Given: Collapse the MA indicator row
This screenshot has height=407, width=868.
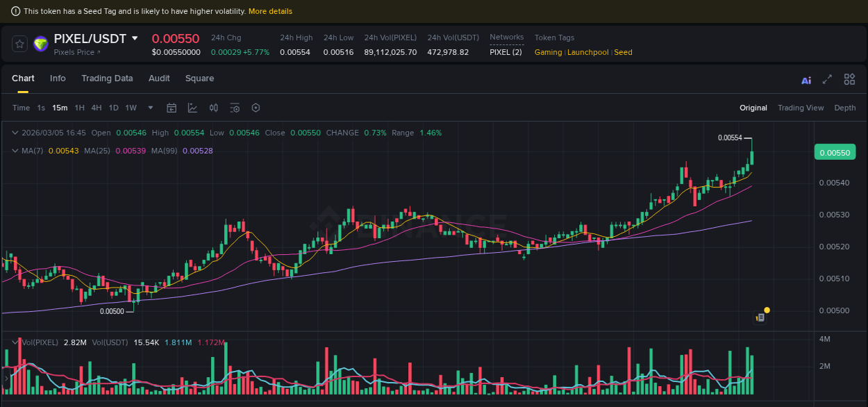Looking at the screenshot, I should point(15,151).
